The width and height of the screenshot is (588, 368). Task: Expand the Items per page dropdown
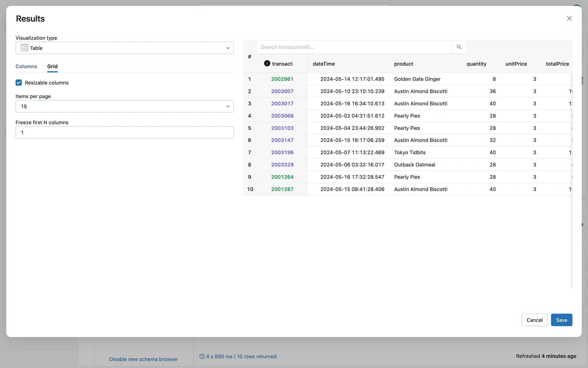[x=124, y=106]
